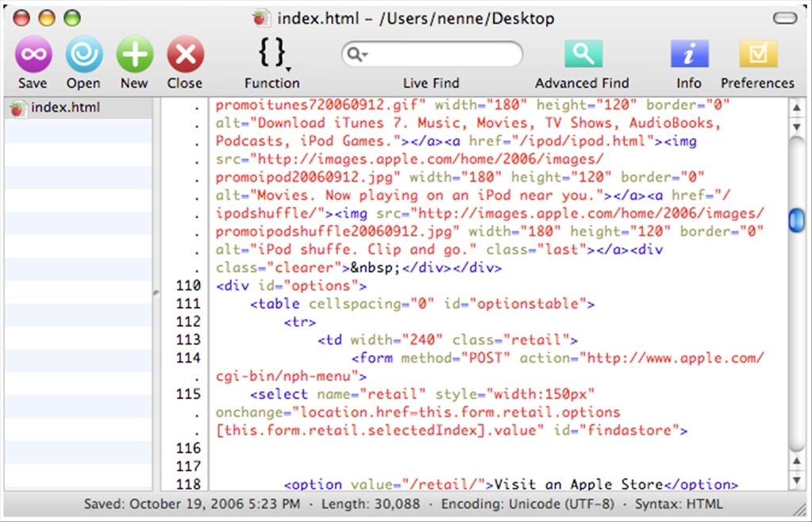
Task: Click 'method="POST"' in the form tag
Action: 456,358
